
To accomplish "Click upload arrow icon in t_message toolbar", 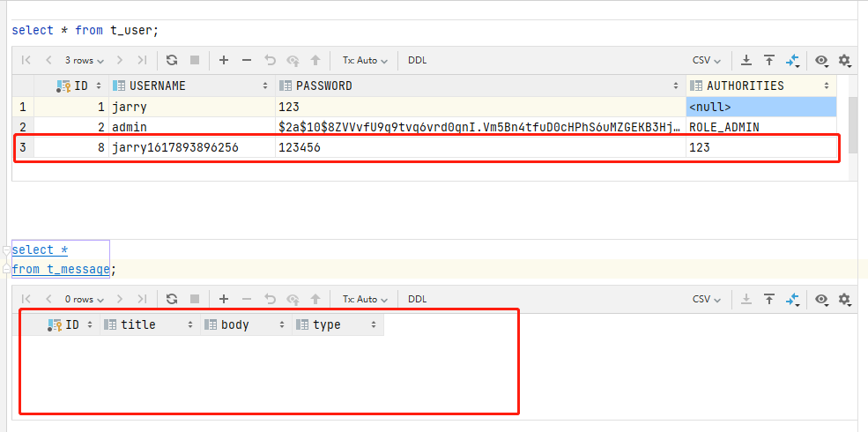I will pyautogui.click(x=769, y=299).
